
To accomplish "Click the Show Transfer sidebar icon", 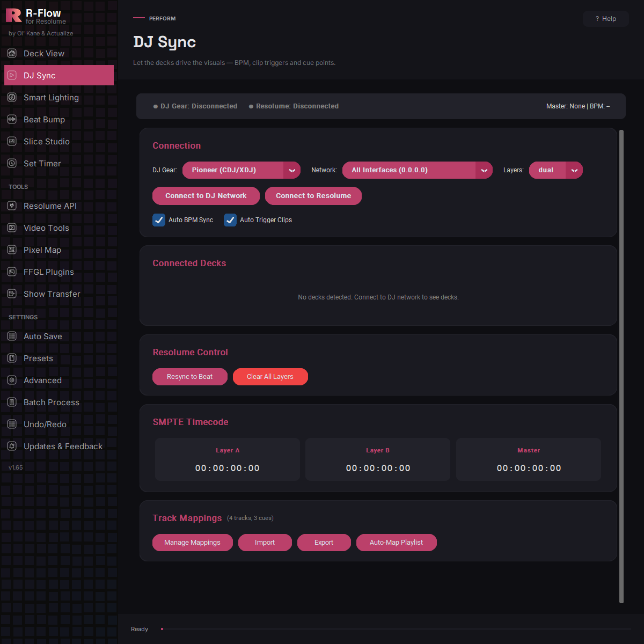I will (x=12, y=294).
